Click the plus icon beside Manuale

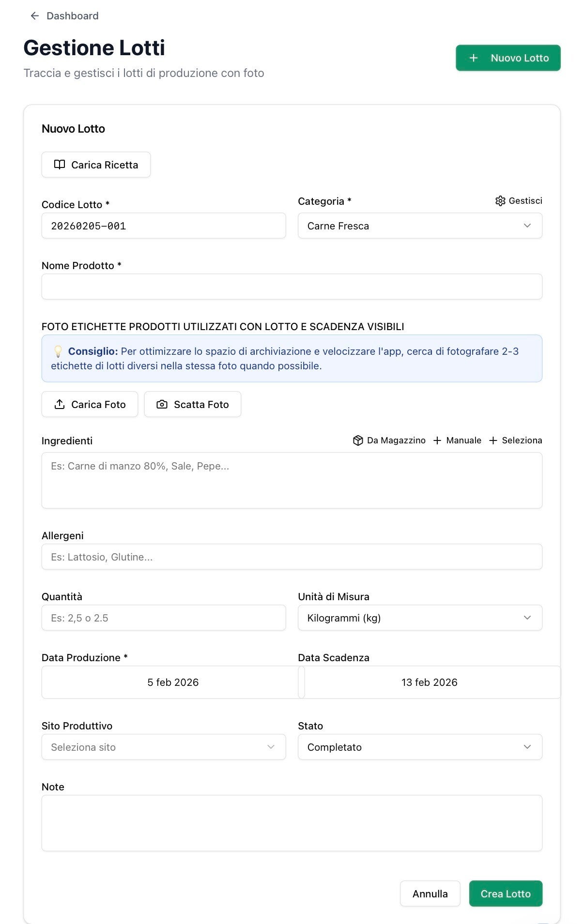(437, 440)
